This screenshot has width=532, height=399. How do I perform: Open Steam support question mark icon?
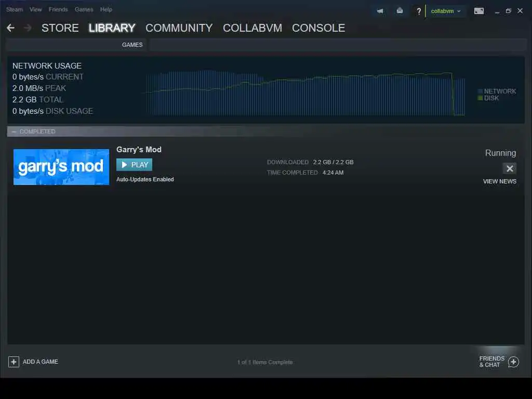(x=419, y=11)
